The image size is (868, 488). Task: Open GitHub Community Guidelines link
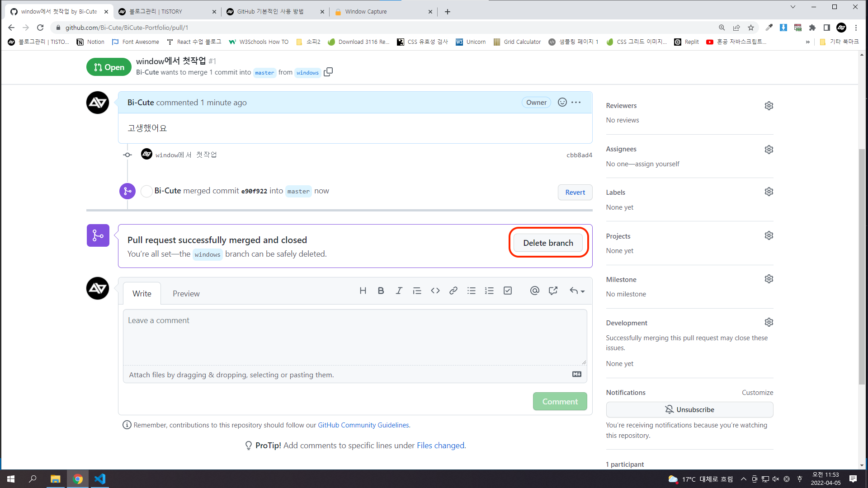click(x=363, y=425)
